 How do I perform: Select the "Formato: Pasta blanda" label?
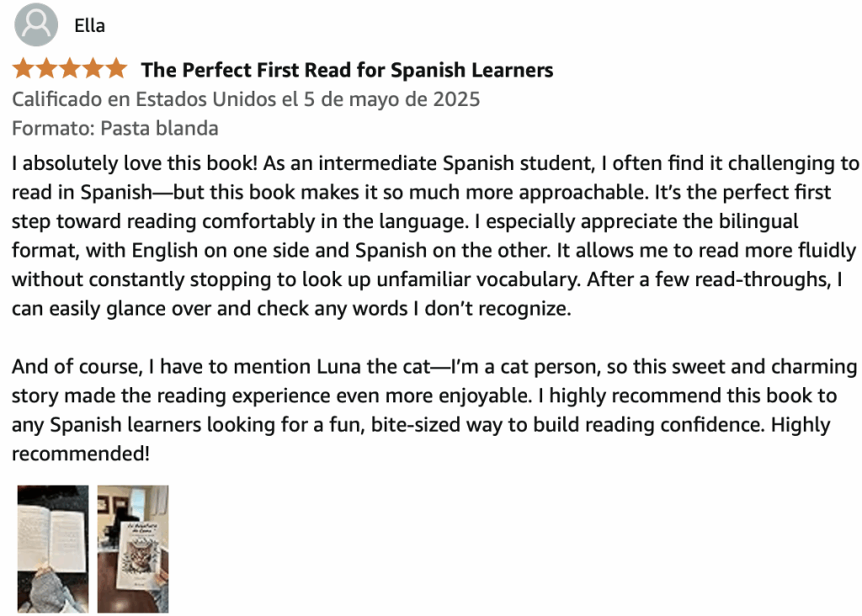115,128
